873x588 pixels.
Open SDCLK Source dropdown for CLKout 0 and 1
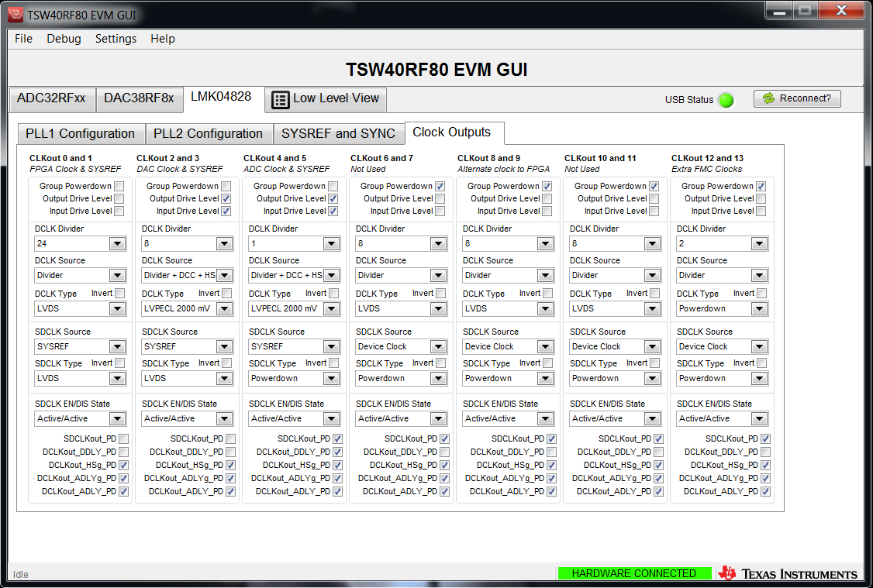[80, 346]
